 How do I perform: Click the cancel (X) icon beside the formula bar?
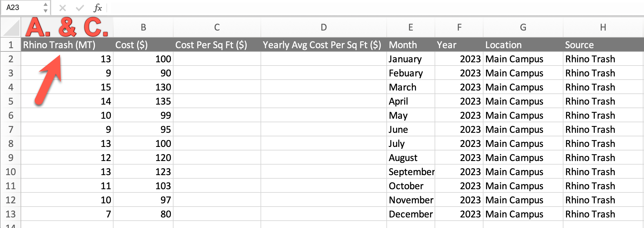click(x=62, y=8)
